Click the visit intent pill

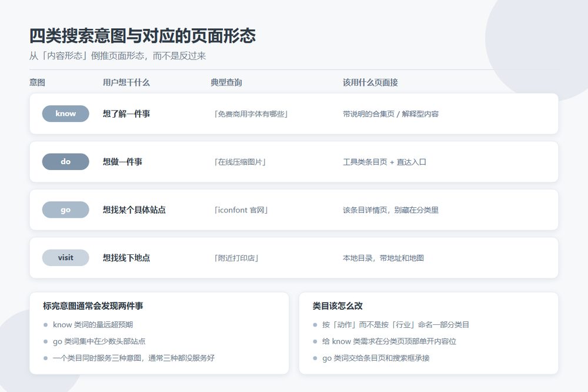pyautogui.click(x=66, y=258)
